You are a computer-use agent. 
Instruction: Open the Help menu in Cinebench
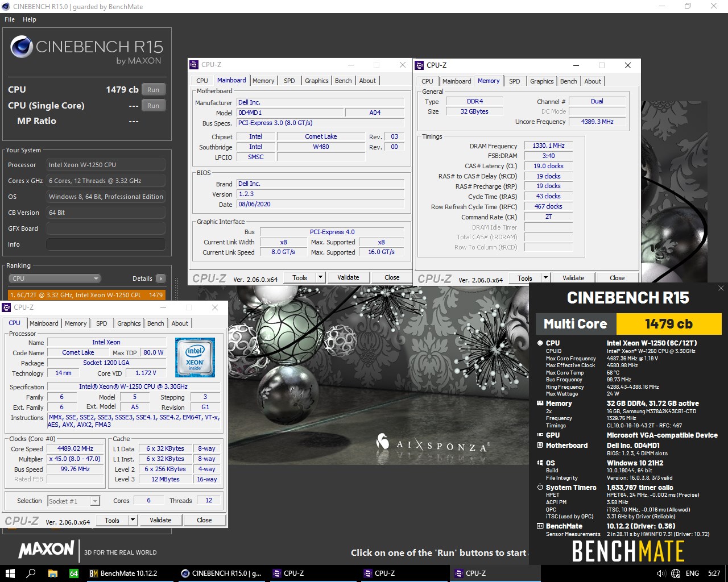[30, 19]
